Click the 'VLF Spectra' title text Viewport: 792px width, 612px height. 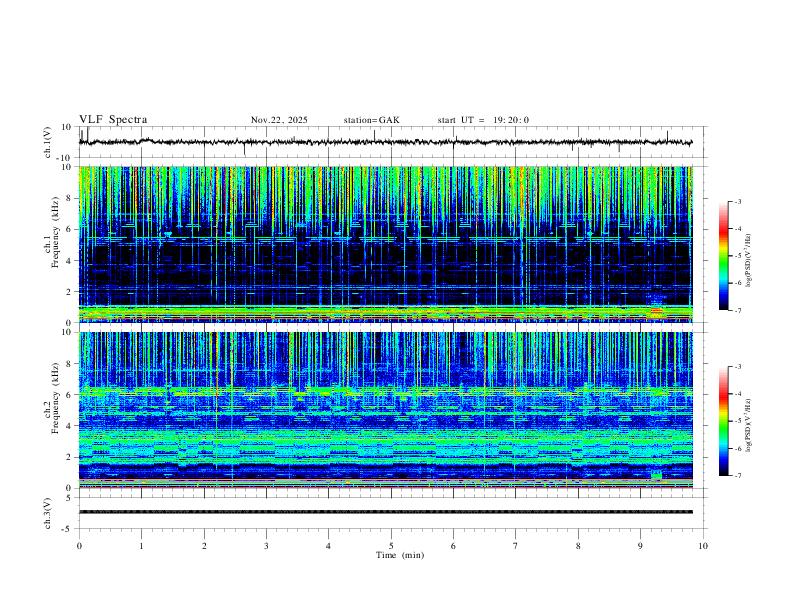coord(113,120)
